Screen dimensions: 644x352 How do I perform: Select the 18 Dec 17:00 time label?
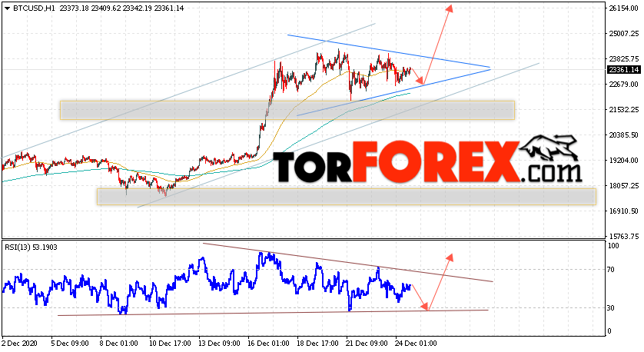(x=318, y=343)
